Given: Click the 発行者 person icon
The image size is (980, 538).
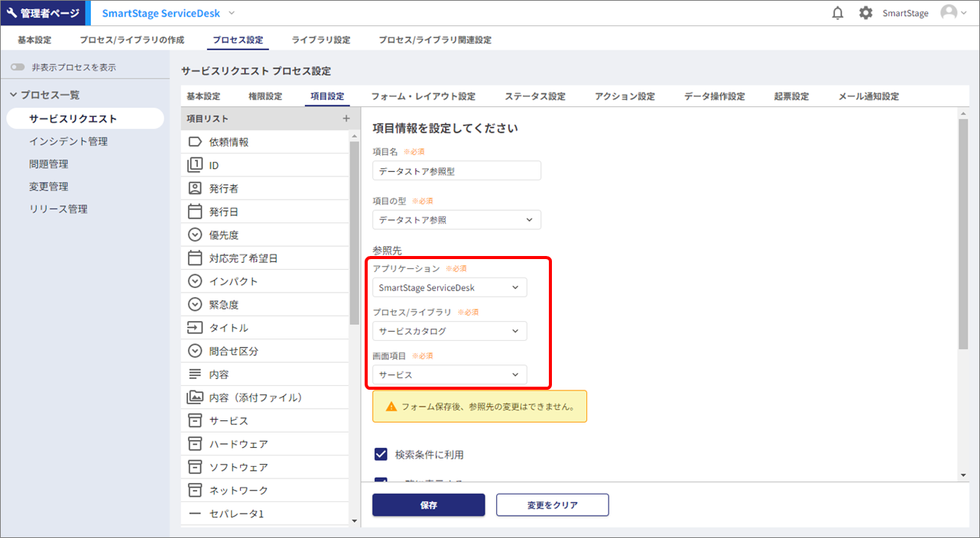Looking at the screenshot, I should [195, 188].
